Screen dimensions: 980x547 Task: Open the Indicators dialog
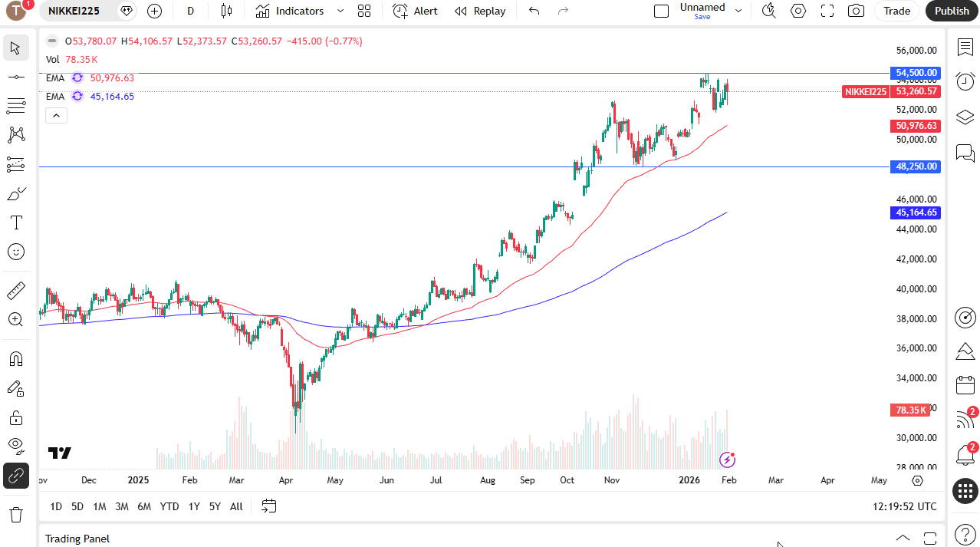coord(290,11)
